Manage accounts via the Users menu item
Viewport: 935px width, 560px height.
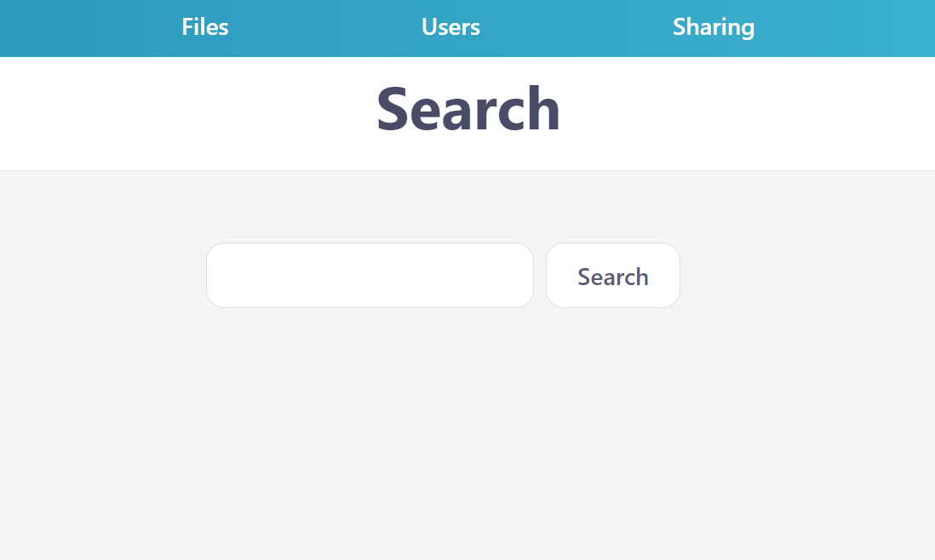(450, 27)
